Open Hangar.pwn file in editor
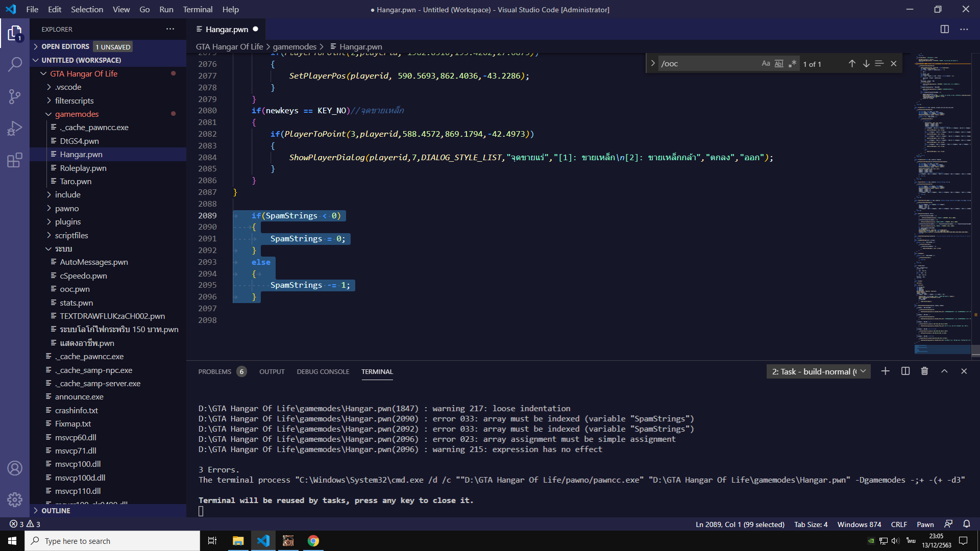 coord(82,154)
